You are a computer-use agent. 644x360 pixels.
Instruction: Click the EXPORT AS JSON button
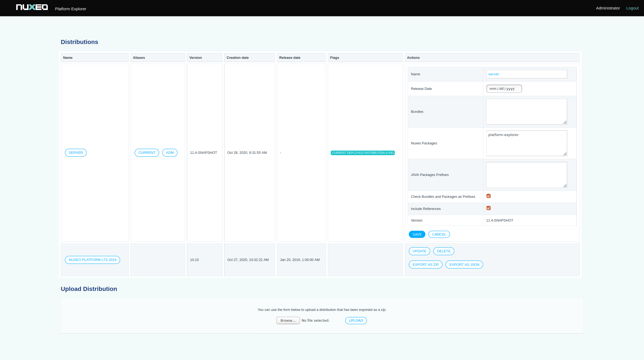[464, 264]
